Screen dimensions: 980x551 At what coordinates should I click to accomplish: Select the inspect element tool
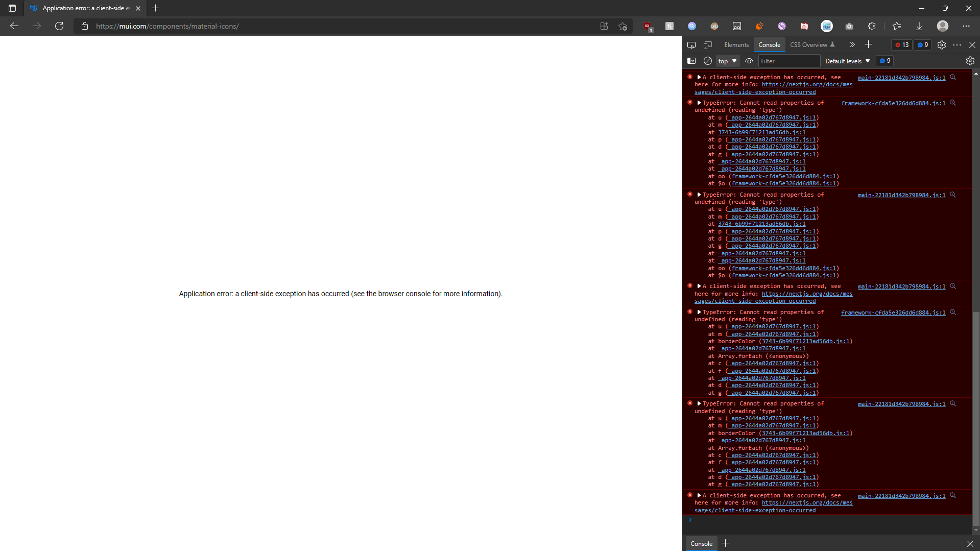pyautogui.click(x=692, y=44)
